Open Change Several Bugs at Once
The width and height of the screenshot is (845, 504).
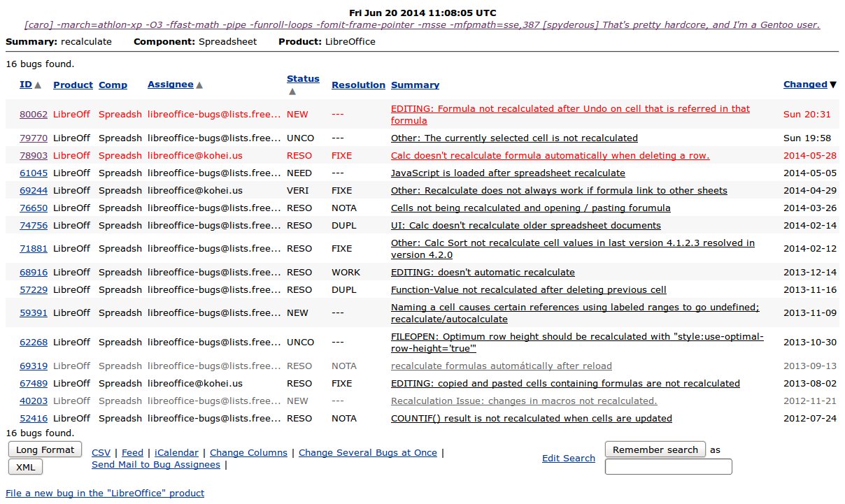(x=368, y=452)
